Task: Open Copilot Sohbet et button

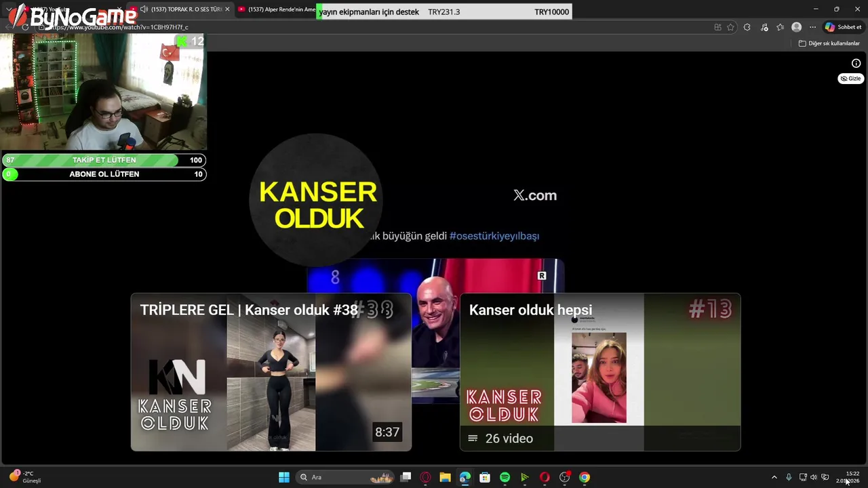Action: pos(843,27)
